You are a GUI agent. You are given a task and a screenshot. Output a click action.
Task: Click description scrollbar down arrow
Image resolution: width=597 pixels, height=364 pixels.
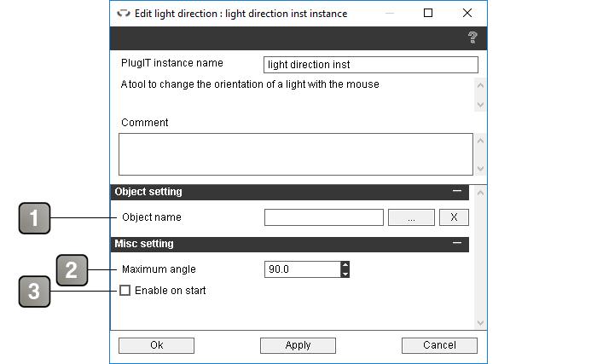[x=480, y=104]
